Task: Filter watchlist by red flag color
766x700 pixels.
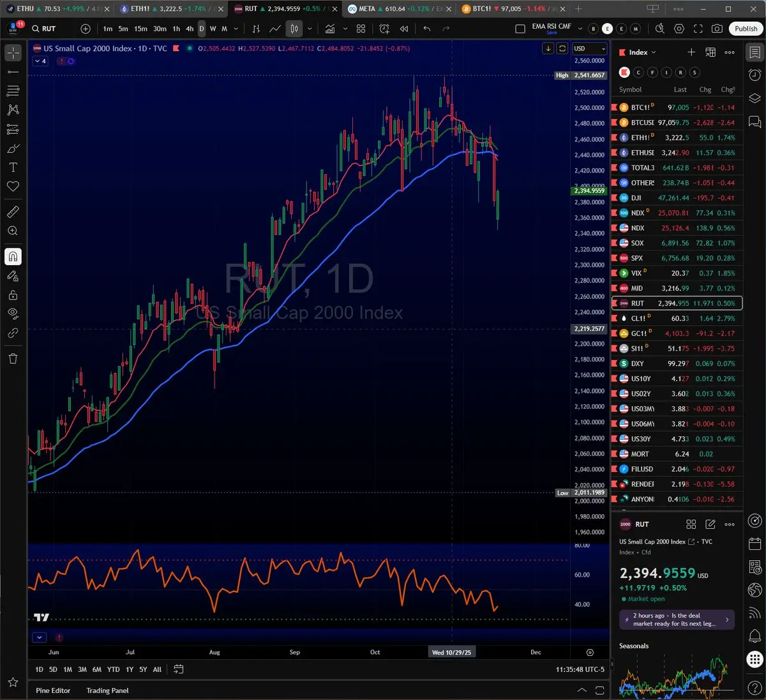Action: pyautogui.click(x=624, y=72)
